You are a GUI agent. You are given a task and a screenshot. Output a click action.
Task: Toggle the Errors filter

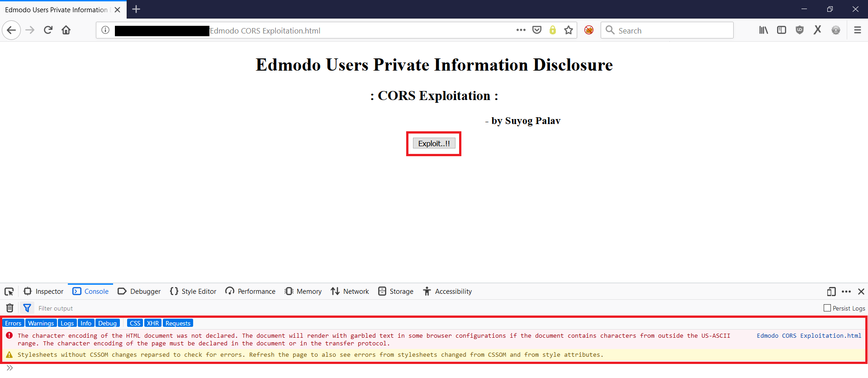click(x=13, y=323)
